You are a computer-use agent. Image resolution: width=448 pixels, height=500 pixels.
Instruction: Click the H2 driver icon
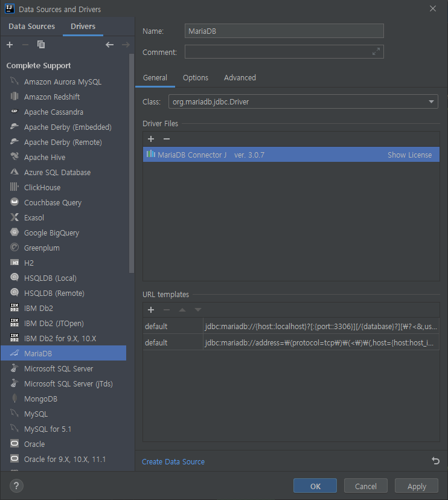point(14,263)
